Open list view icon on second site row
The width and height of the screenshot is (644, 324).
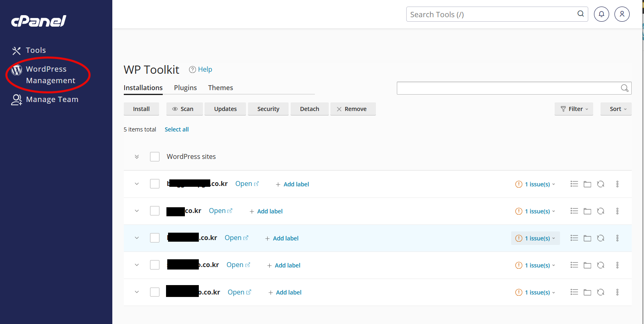point(574,211)
